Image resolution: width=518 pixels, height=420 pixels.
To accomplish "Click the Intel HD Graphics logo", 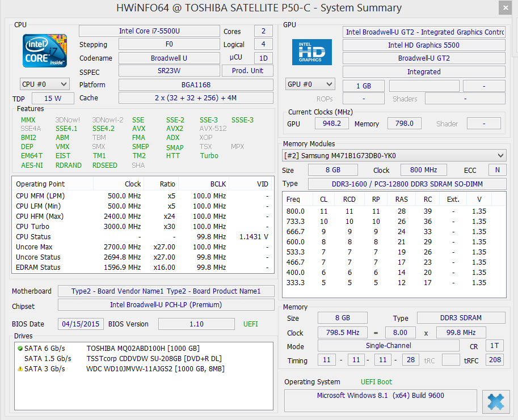I will click(x=311, y=52).
